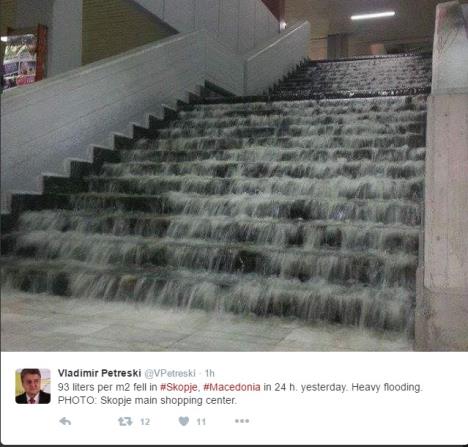Screen dimensions: 468x447
Task: Enlarge the flooded staircase photo
Action: (x=234, y=175)
